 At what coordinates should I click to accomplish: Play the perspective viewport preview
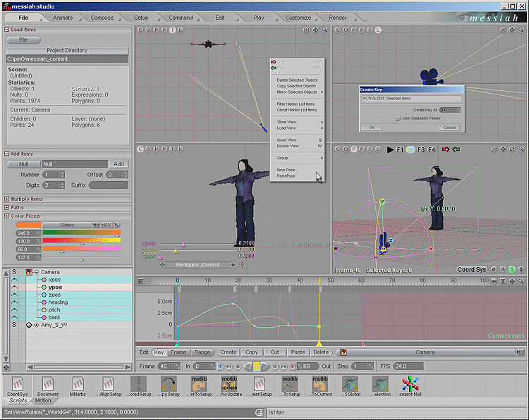coord(390,149)
